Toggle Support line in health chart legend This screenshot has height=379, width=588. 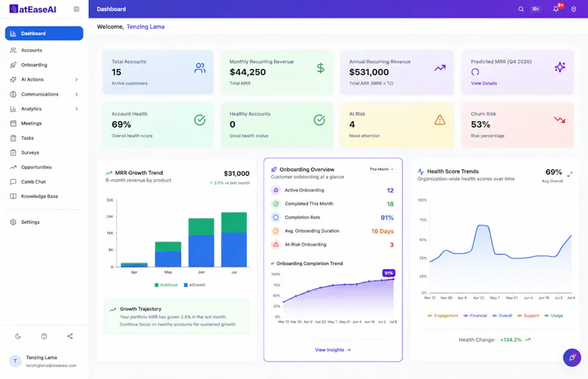coord(528,316)
